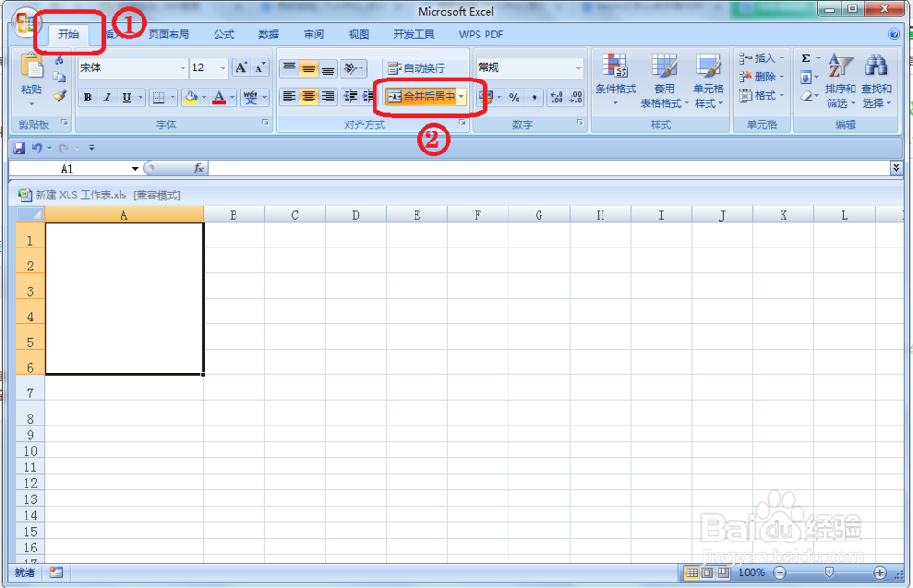Toggle middle vertical alignment

pos(309,68)
